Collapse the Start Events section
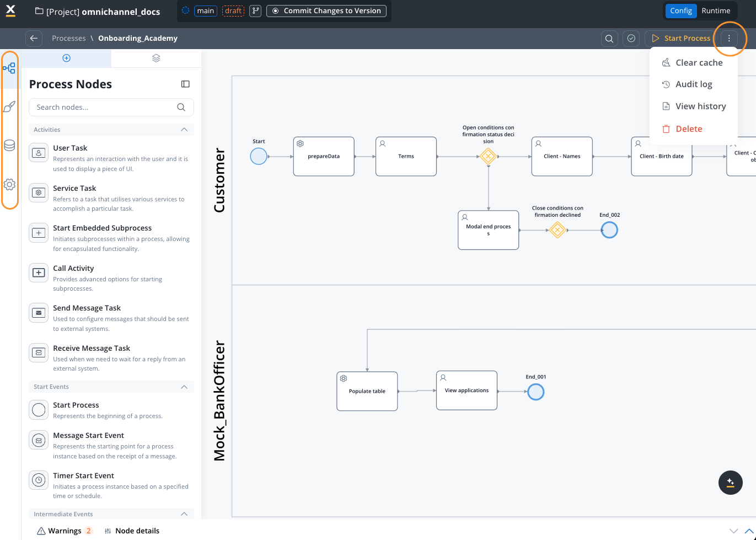 [x=184, y=386]
